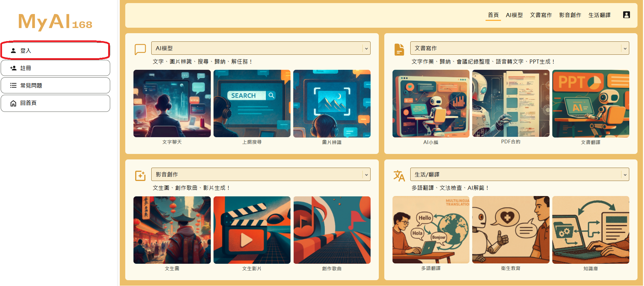Open the 多語翻譯 translation thumbnail

(430, 230)
